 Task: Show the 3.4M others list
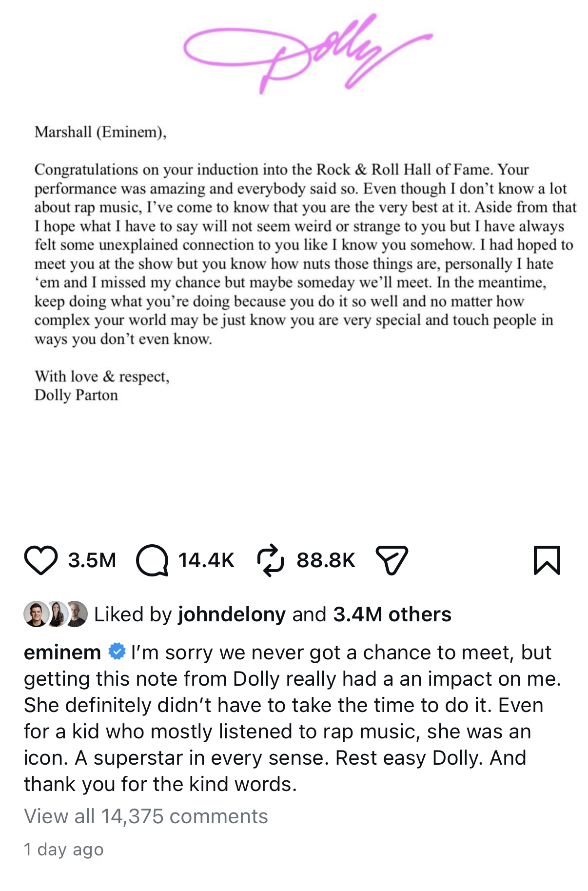click(392, 614)
